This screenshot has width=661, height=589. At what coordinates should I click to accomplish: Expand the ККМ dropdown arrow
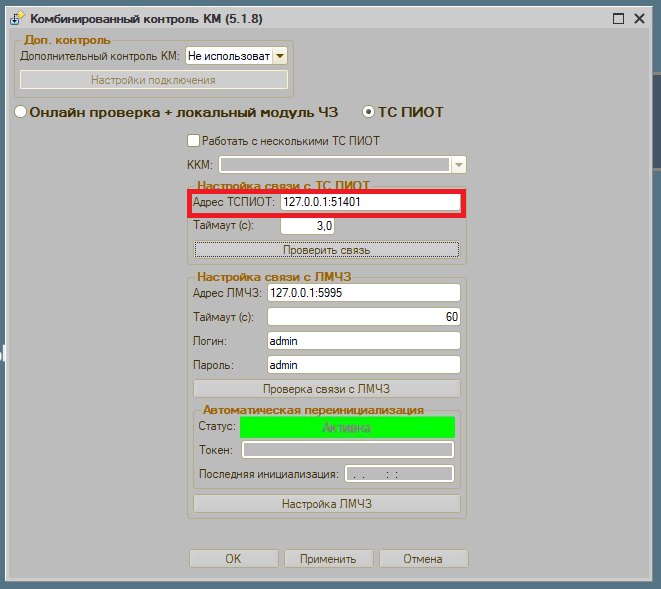tap(459, 164)
